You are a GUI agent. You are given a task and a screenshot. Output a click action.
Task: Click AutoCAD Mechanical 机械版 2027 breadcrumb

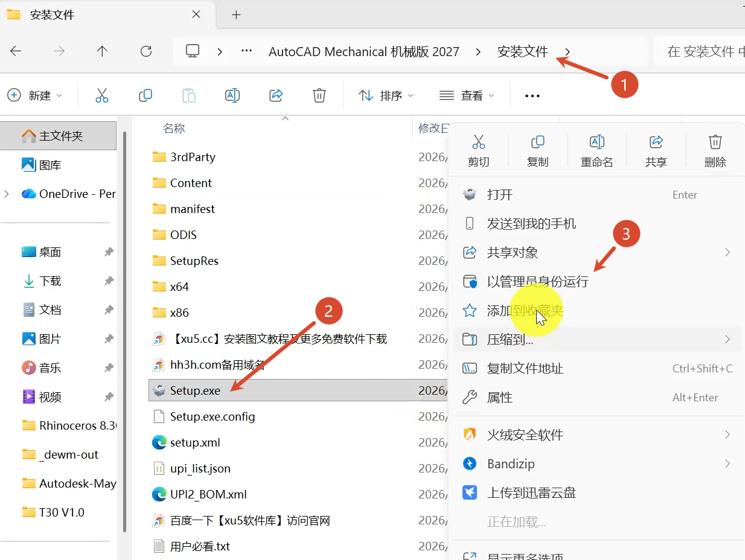[364, 52]
